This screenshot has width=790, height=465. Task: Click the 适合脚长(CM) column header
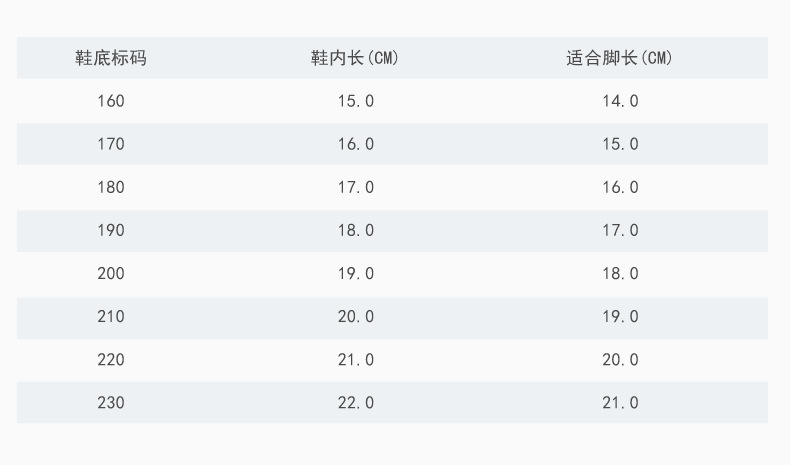tap(619, 58)
